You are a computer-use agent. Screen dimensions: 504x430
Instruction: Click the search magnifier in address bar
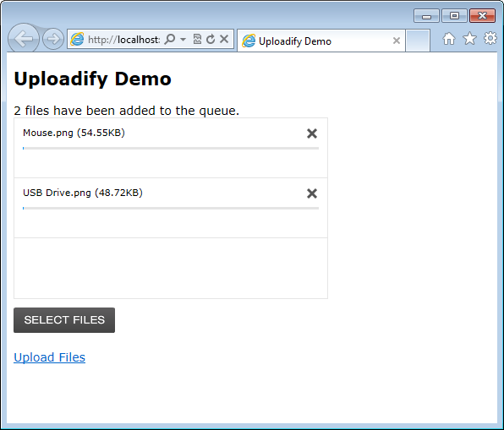click(170, 39)
